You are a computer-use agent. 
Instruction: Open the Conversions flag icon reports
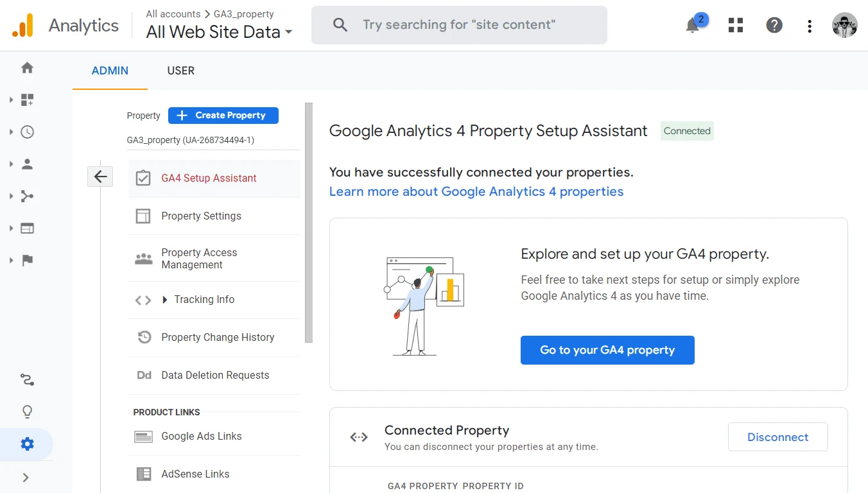pyautogui.click(x=27, y=261)
